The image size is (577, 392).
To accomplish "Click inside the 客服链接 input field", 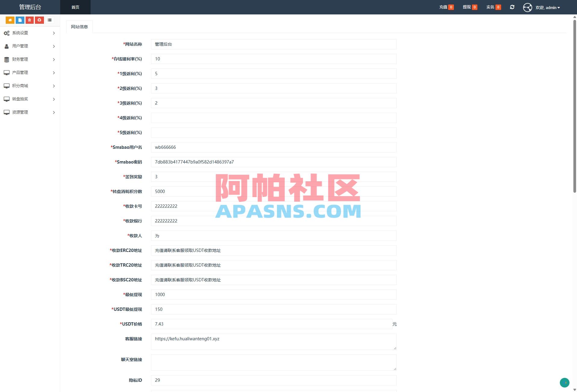I will click(x=273, y=341).
